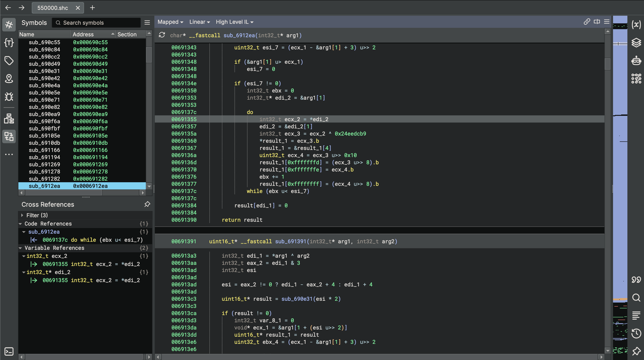Open the component tree icon
This screenshot has width=644, height=360.
(9, 118)
